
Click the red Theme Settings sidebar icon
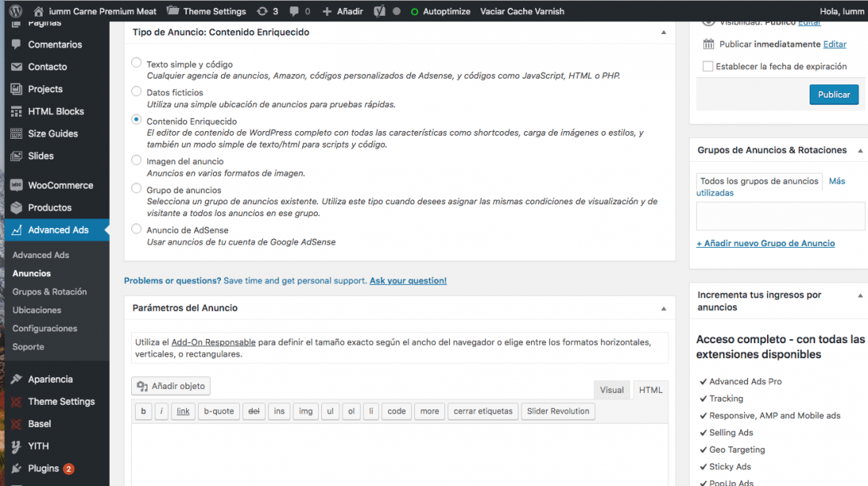[16, 402]
